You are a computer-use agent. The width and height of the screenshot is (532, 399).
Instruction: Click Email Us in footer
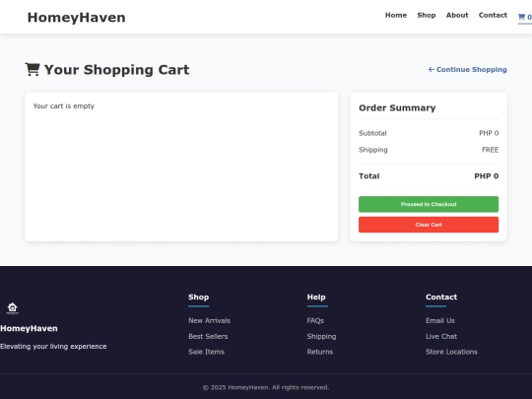coord(440,320)
